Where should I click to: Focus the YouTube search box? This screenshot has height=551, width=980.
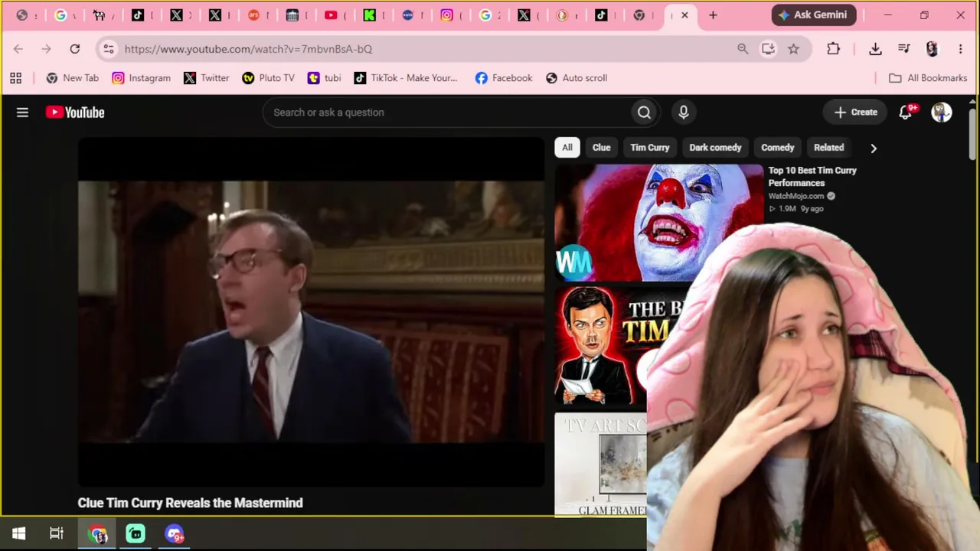coord(447,112)
